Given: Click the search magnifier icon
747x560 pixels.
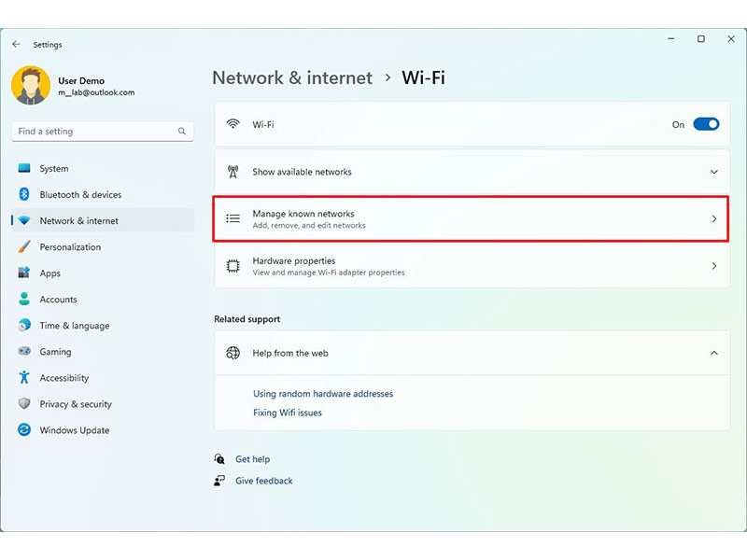Looking at the screenshot, I should [x=182, y=131].
